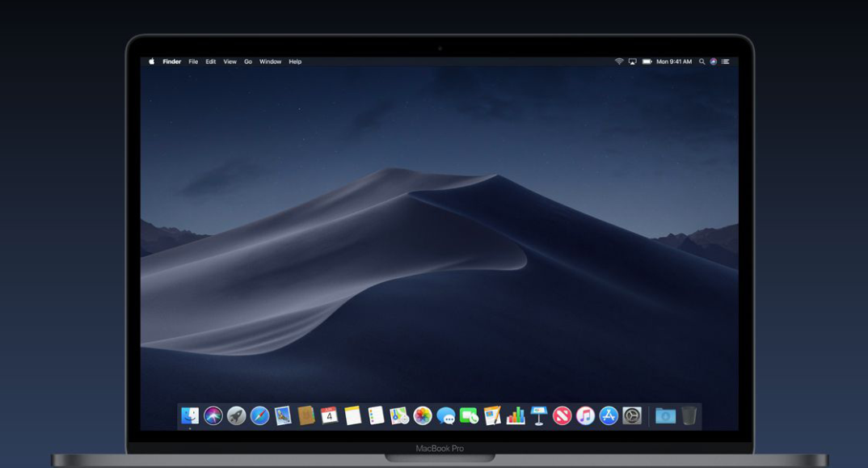The height and width of the screenshot is (468, 868).
Task: Open the Notes app in Dock
Action: coord(352,415)
